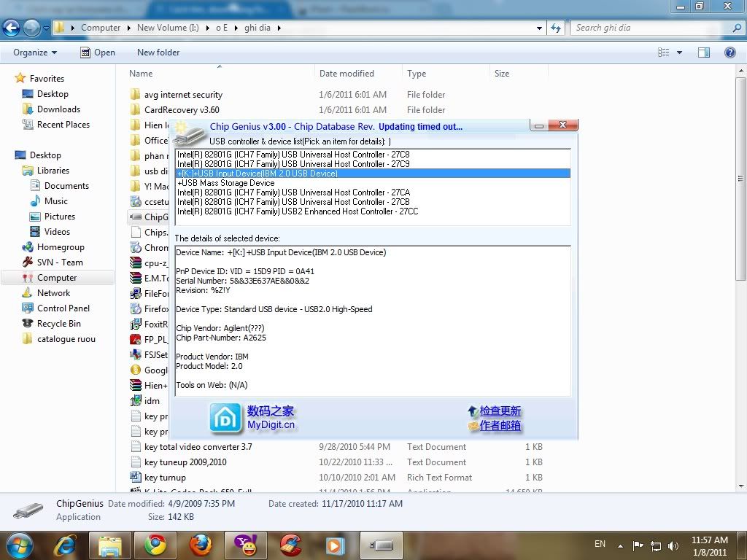Navigate to Computer in address bar
This screenshot has width=747, height=560.
[101, 28]
